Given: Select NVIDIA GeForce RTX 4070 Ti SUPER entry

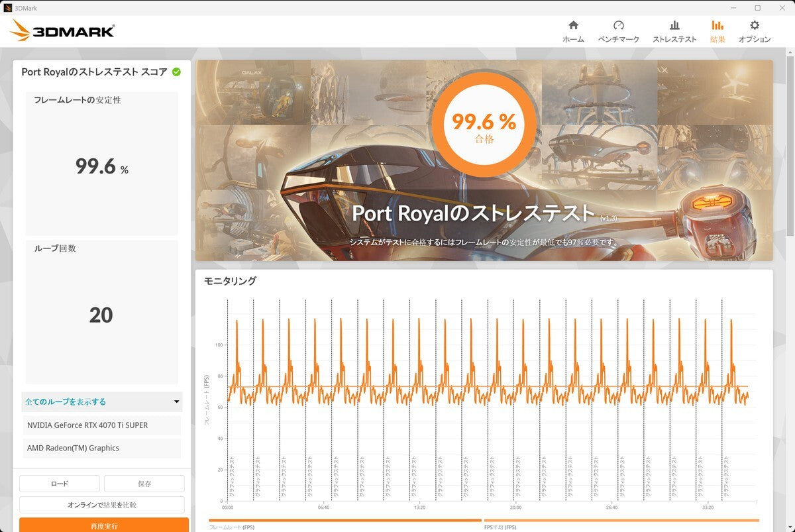Looking at the screenshot, I should [102, 425].
